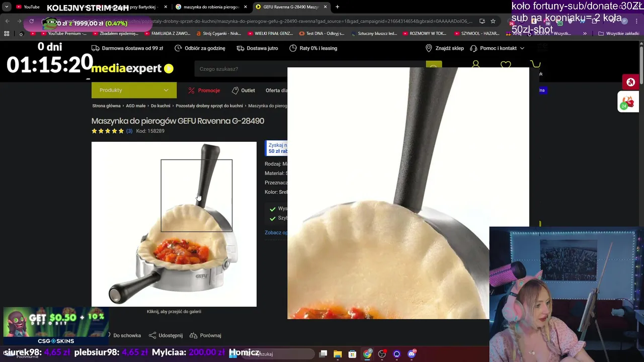This screenshot has height=362, width=644.
Task: Click the Do schowka heart icon
Action: click(108, 335)
